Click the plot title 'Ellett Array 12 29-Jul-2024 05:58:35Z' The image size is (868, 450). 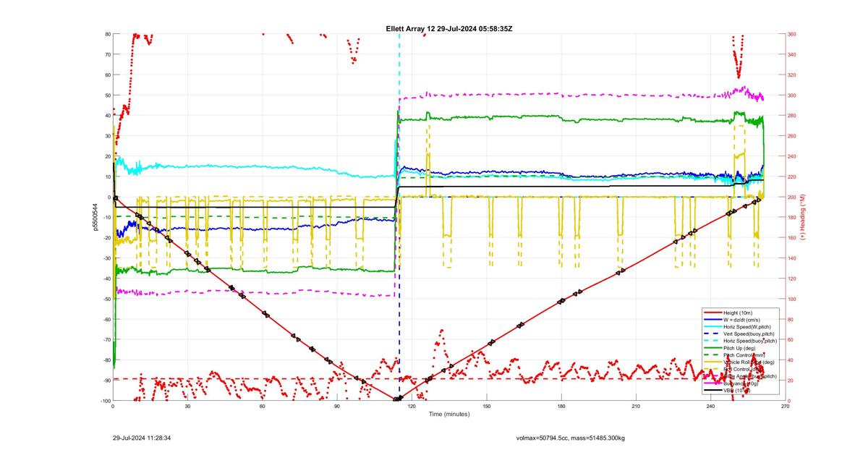pos(450,28)
